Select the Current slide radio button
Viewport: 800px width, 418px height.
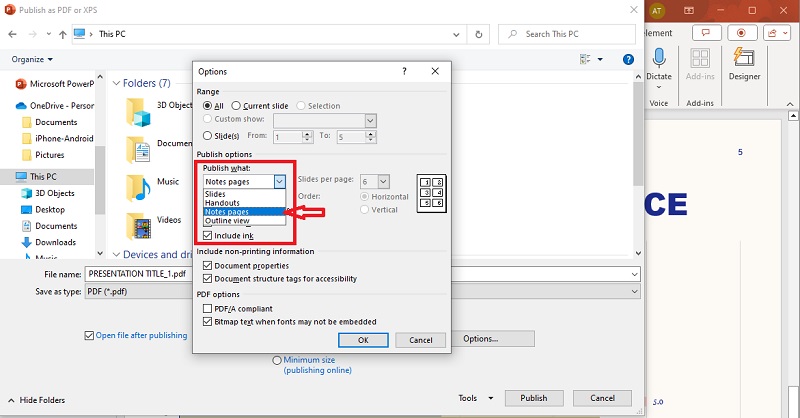click(x=236, y=106)
